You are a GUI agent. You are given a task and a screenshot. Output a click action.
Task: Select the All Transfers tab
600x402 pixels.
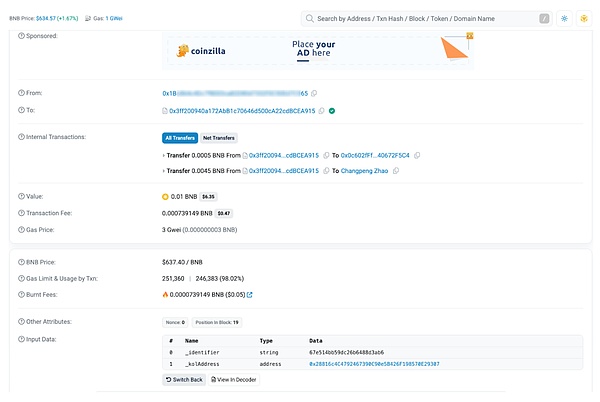[179, 137]
